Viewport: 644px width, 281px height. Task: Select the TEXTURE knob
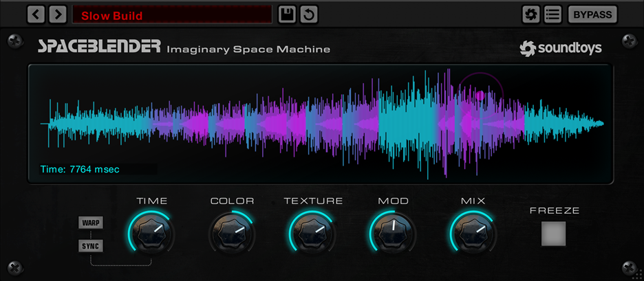pyautogui.click(x=313, y=232)
